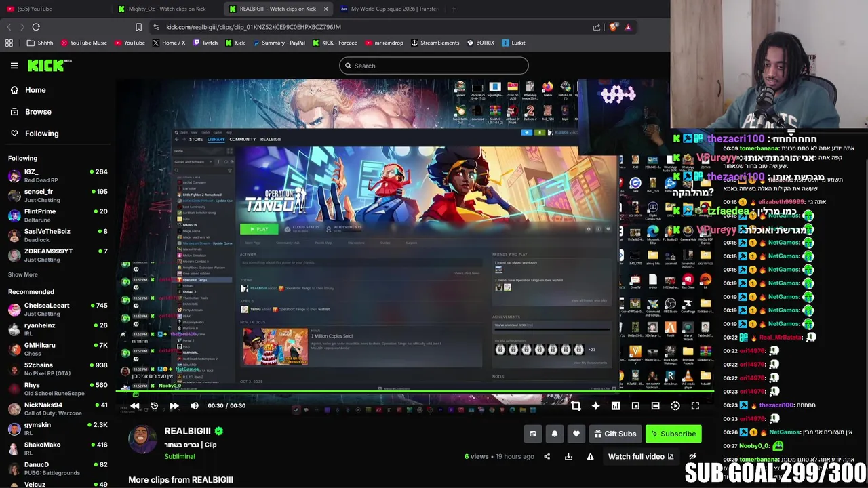The height and width of the screenshot is (488, 868).
Task: Bookmark this page using the bookmark icon
Action: (x=138, y=27)
